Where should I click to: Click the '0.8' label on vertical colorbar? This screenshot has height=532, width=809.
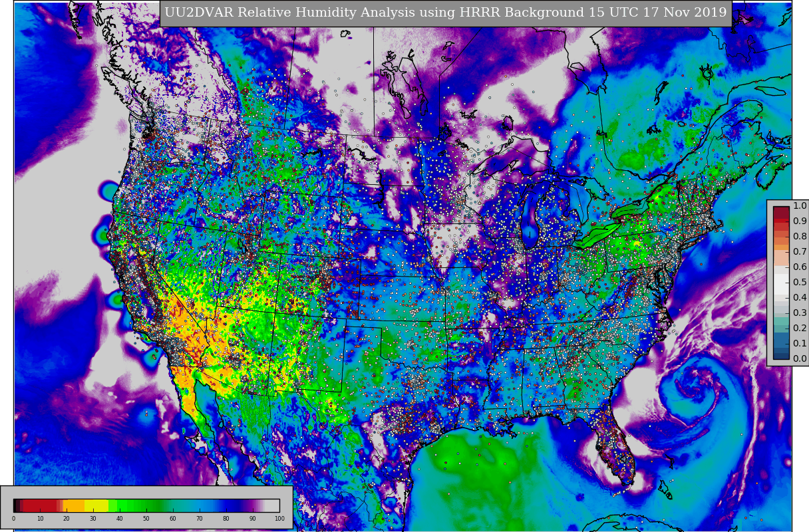tap(800, 236)
